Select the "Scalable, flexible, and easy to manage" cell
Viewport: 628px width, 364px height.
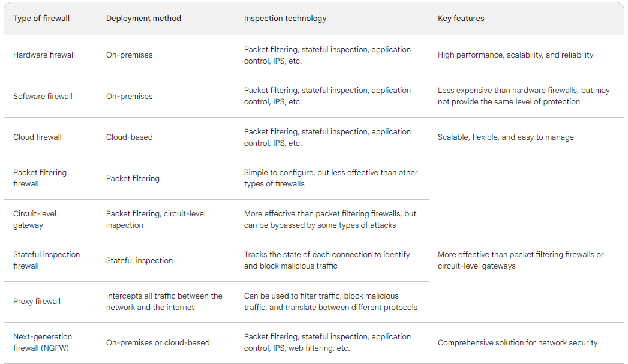pyautogui.click(x=506, y=137)
